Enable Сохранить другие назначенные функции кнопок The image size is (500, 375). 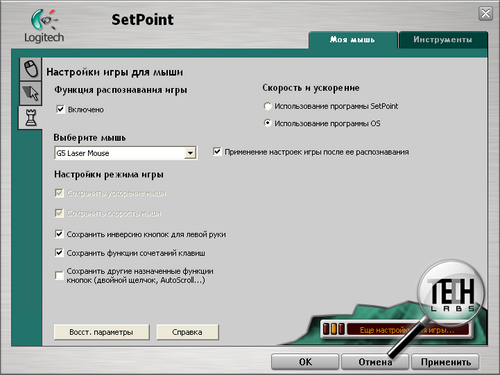coord(59,276)
